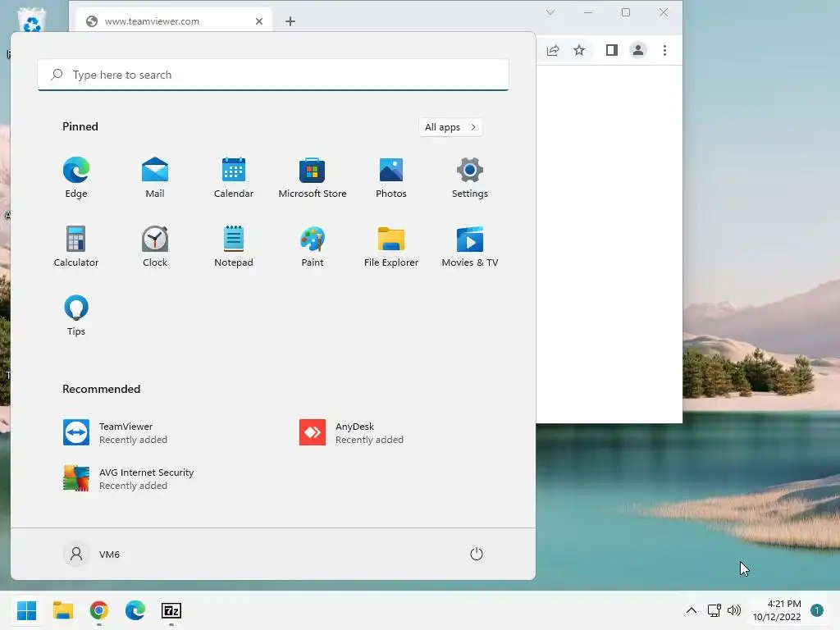Screen dimensions: 840x630
Task: Expand the All apps list
Action: point(450,127)
